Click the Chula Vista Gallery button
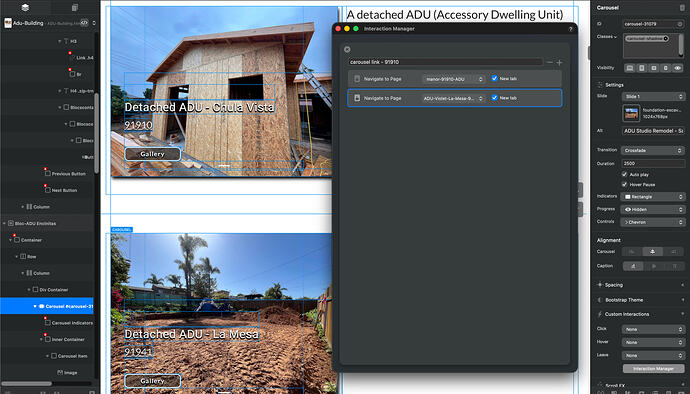 click(152, 154)
